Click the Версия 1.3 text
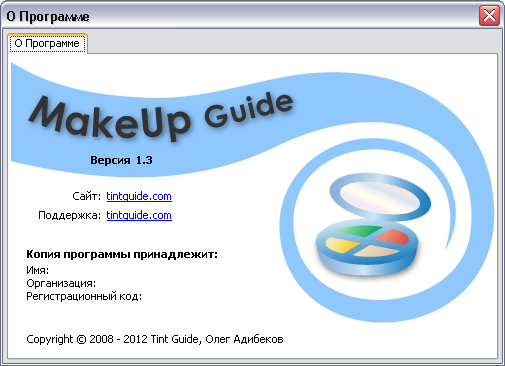This screenshot has height=366, width=505. click(121, 160)
